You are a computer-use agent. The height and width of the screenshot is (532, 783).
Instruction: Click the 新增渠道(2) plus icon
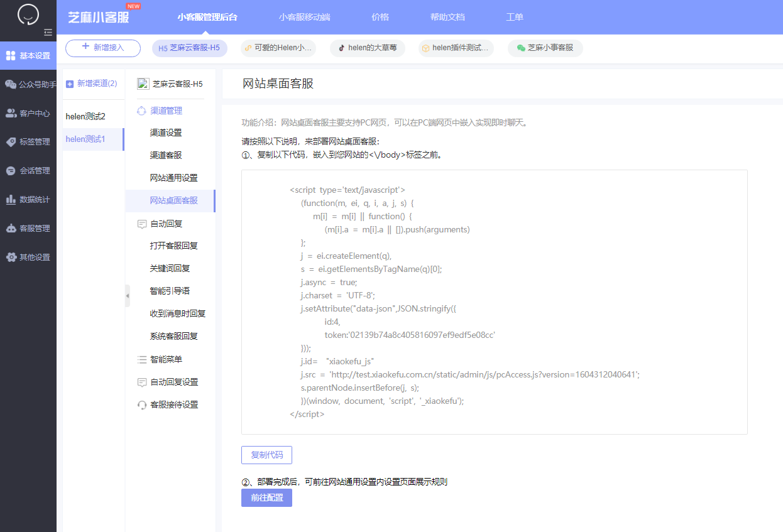(70, 84)
